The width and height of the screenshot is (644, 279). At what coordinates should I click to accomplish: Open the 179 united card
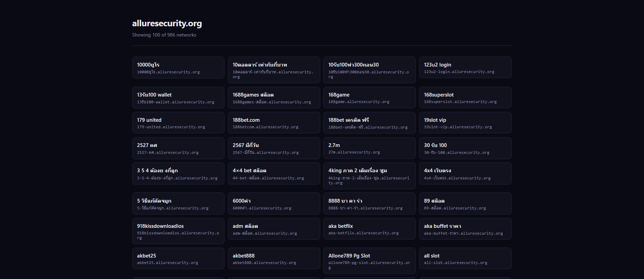click(x=178, y=123)
